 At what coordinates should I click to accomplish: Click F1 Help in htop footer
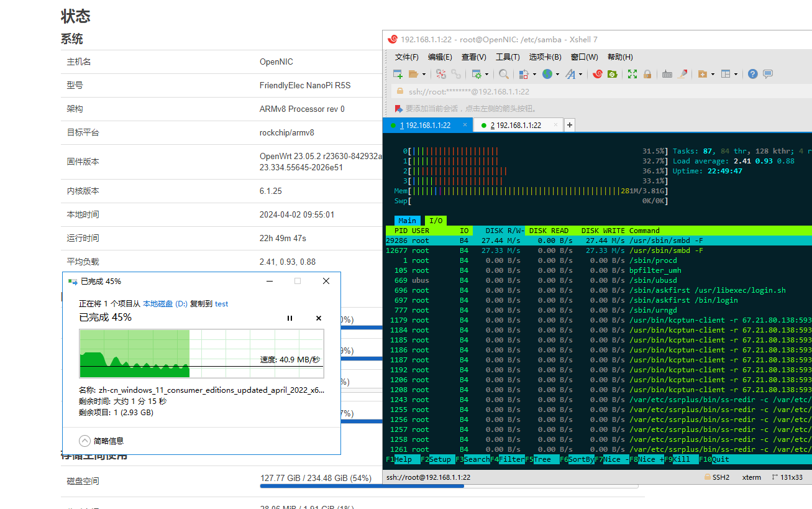pyautogui.click(x=403, y=459)
